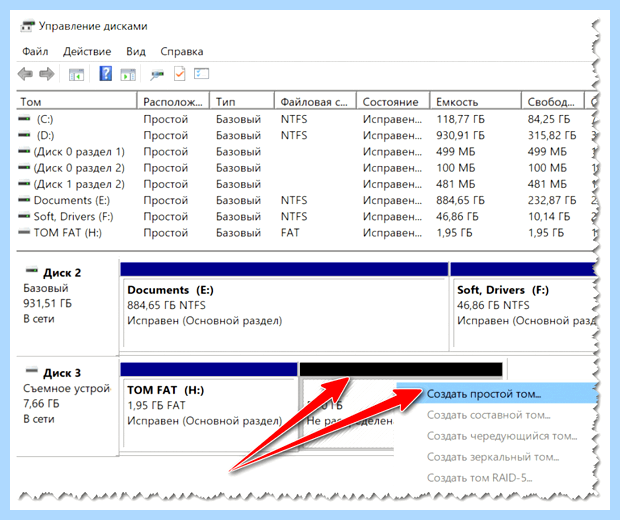Click the list settings toolbar icon

pos(201,74)
